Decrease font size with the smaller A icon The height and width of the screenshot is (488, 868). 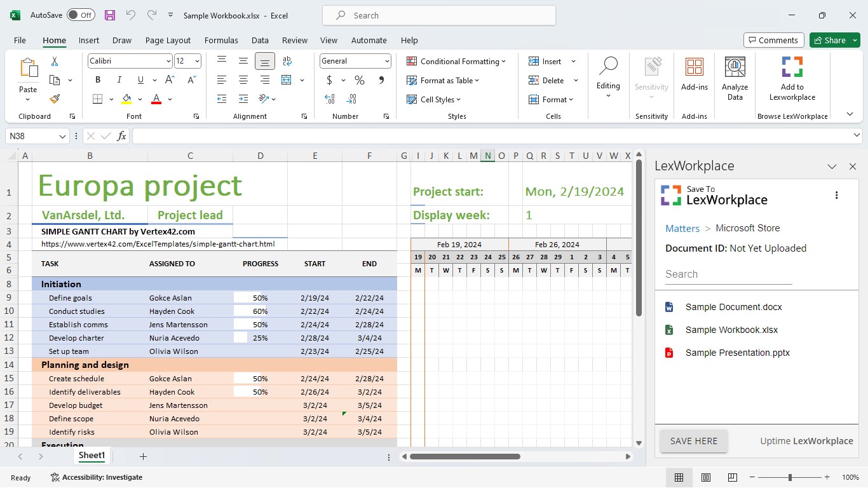(x=191, y=80)
